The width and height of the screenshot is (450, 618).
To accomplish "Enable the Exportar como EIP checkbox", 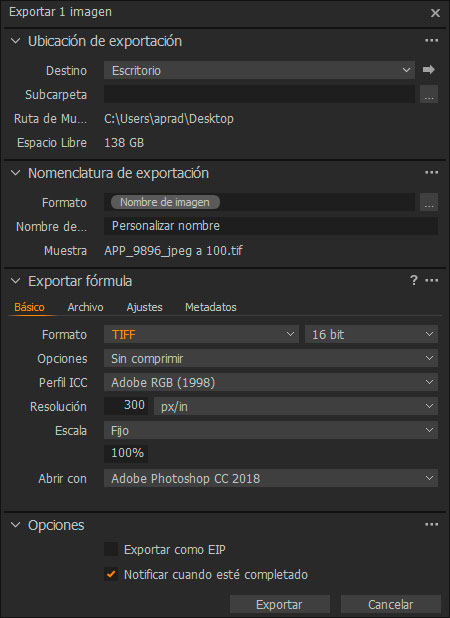I will pos(111,549).
